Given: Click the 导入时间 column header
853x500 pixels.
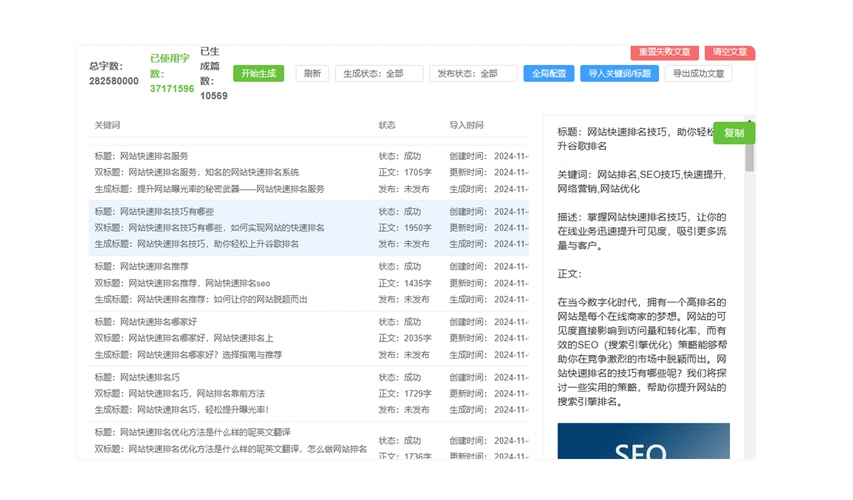Looking at the screenshot, I should coord(466,125).
